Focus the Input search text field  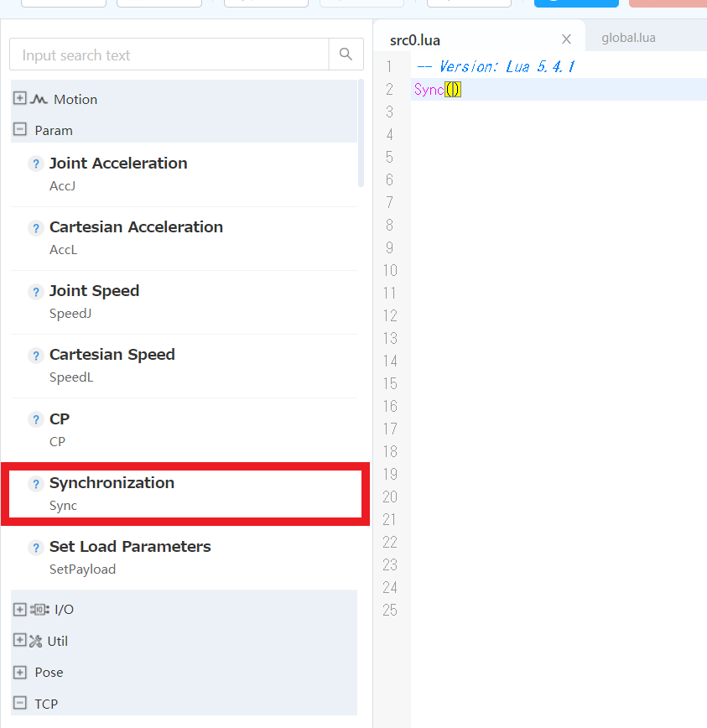pos(169,55)
